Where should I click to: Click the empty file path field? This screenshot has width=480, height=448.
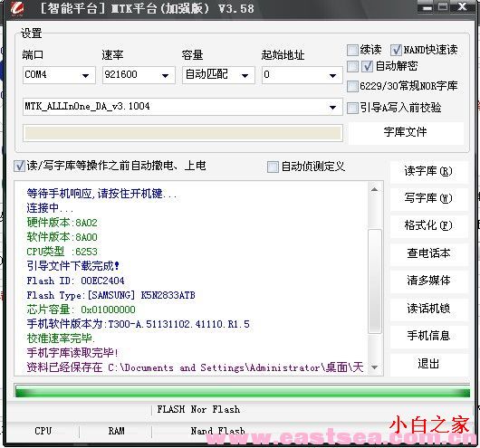183,133
